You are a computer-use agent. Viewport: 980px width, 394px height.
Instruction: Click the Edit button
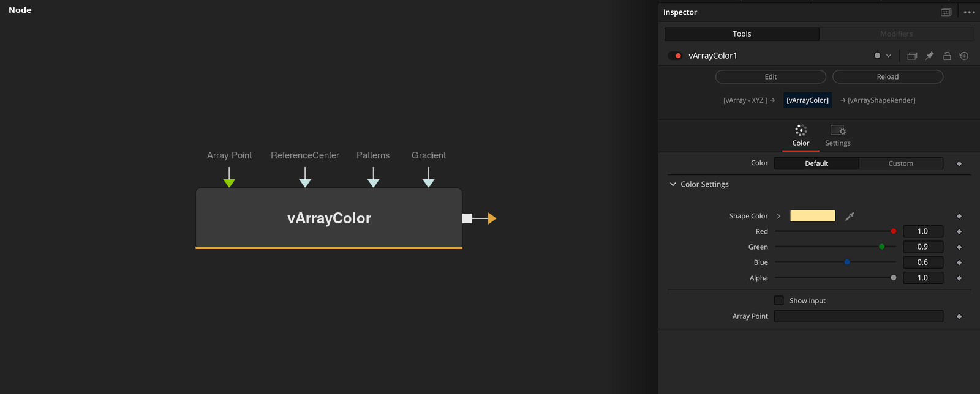pos(771,77)
